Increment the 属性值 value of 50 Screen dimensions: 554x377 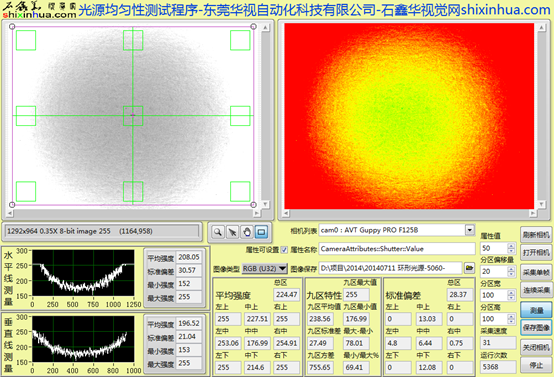click(x=511, y=246)
